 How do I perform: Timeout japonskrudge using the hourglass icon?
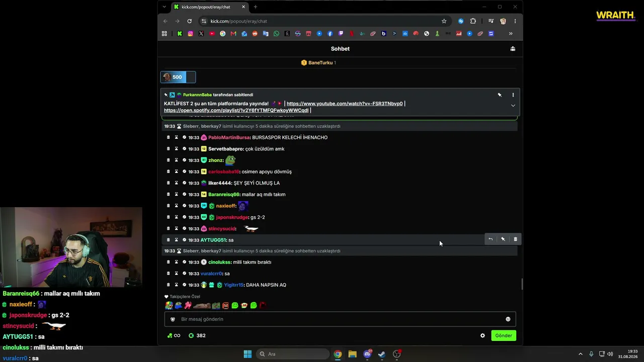[176, 217]
